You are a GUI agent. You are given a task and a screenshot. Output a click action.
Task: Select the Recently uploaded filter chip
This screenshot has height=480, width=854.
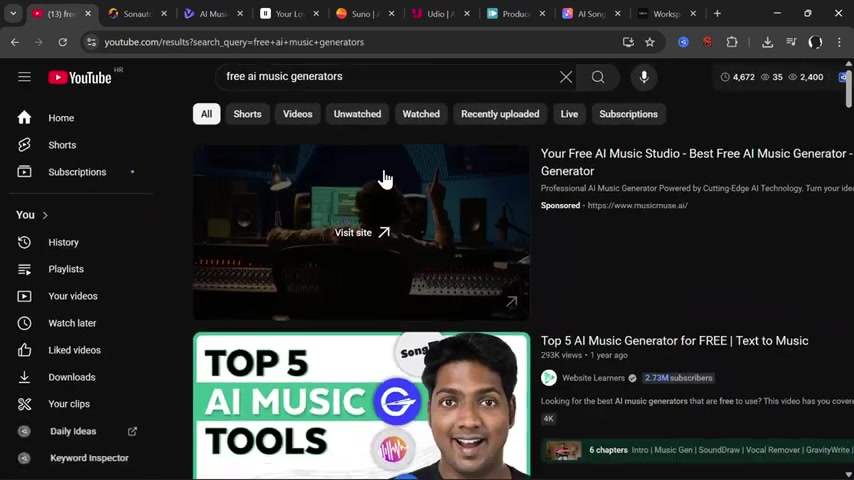pyautogui.click(x=500, y=114)
